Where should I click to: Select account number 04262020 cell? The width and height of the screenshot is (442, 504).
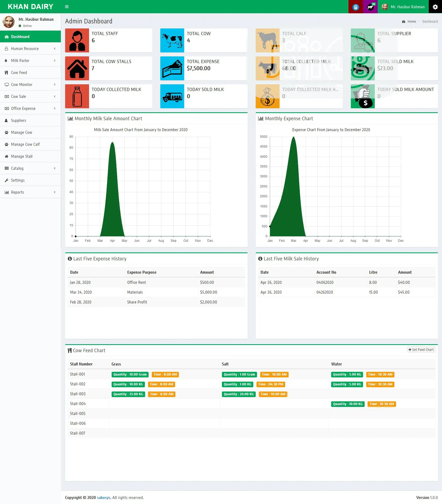coord(341,292)
